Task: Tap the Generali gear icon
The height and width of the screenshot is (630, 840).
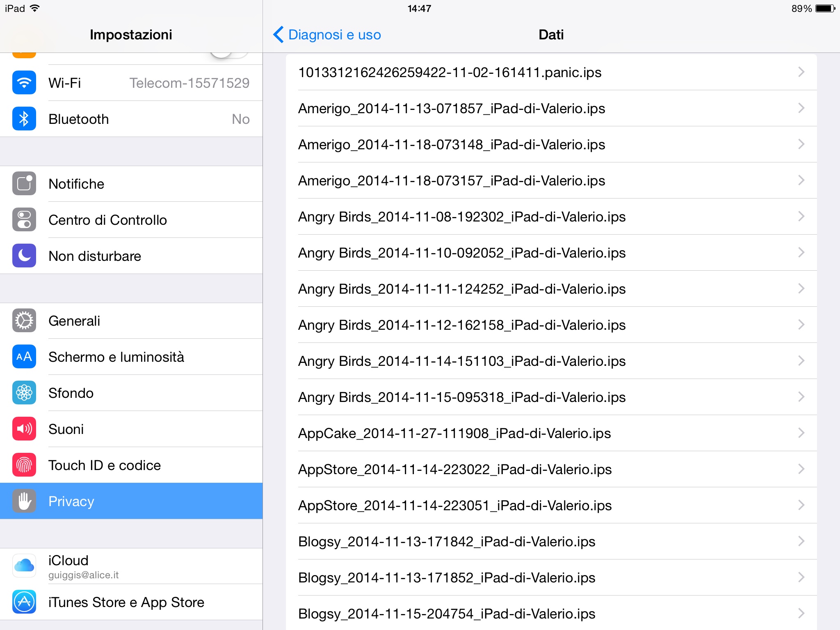Action: click(x=24, y=321)
